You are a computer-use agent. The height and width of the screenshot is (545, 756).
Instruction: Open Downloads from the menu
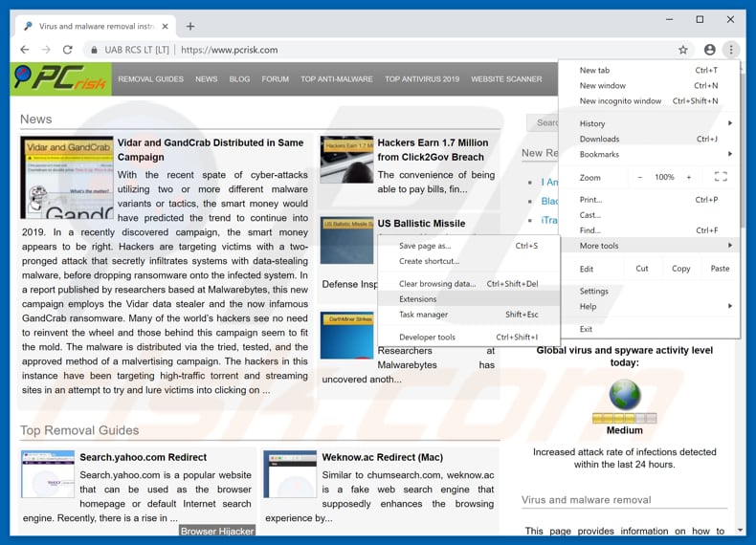650,139
